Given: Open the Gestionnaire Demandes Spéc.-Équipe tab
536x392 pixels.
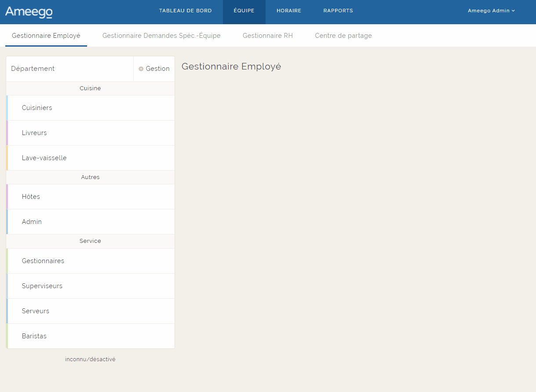Looking at the screenshot, I should click(161, 36).
